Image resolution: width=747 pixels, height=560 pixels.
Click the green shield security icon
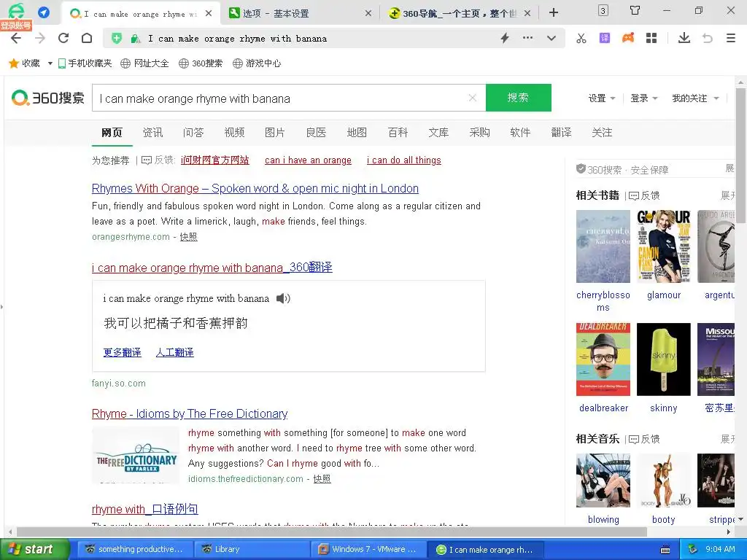click(x=116, y=39)
